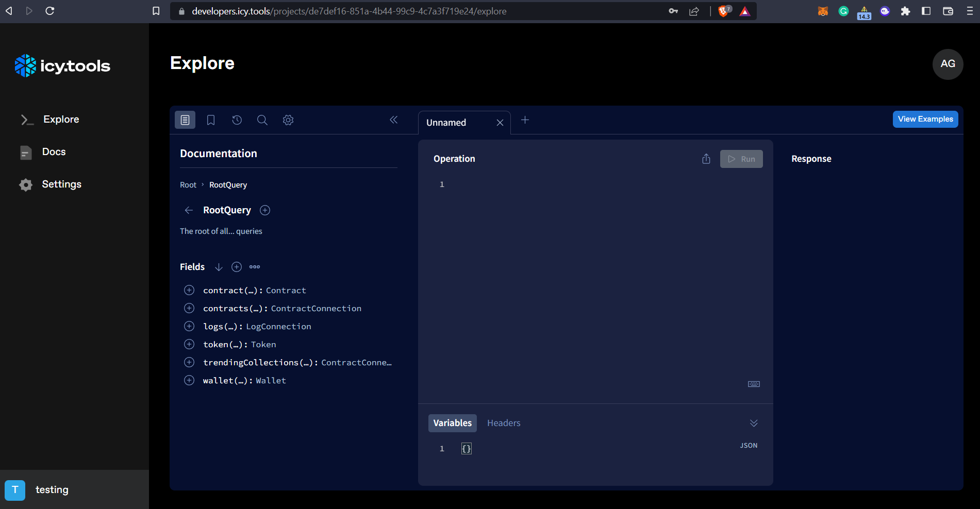The width and height of the screenshot is (980, 509).
Task: Open the explorer settings gear icon
Action: coord(288,120)
